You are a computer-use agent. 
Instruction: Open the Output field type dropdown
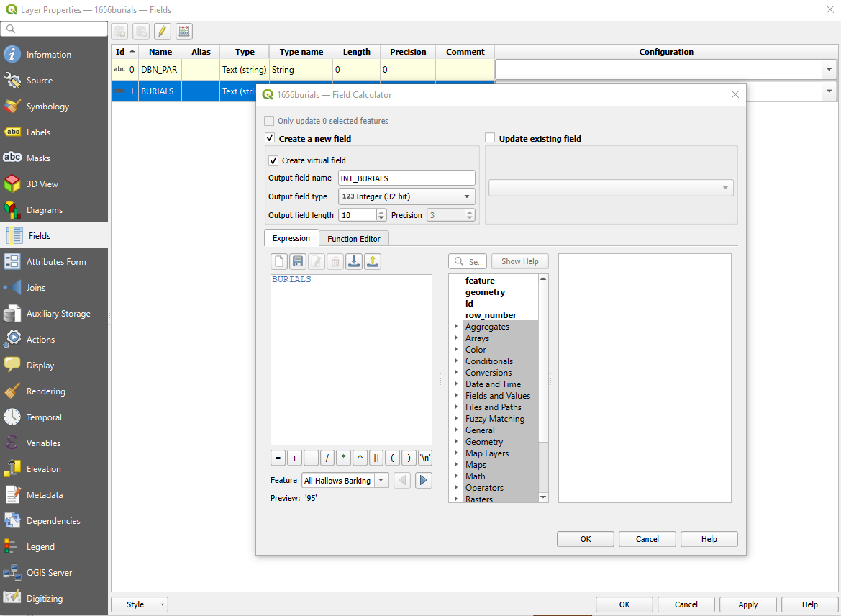pos(406,196)
